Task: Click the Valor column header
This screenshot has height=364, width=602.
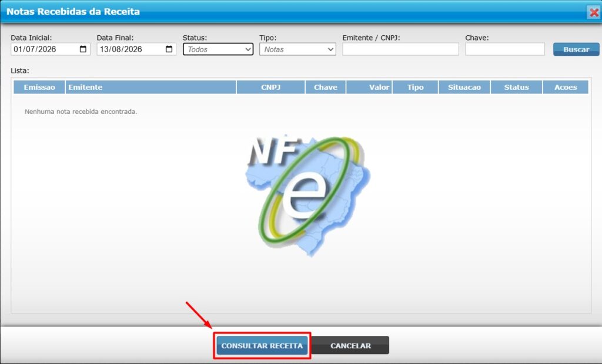Action: pyautogui.click(x=369, y=87)
